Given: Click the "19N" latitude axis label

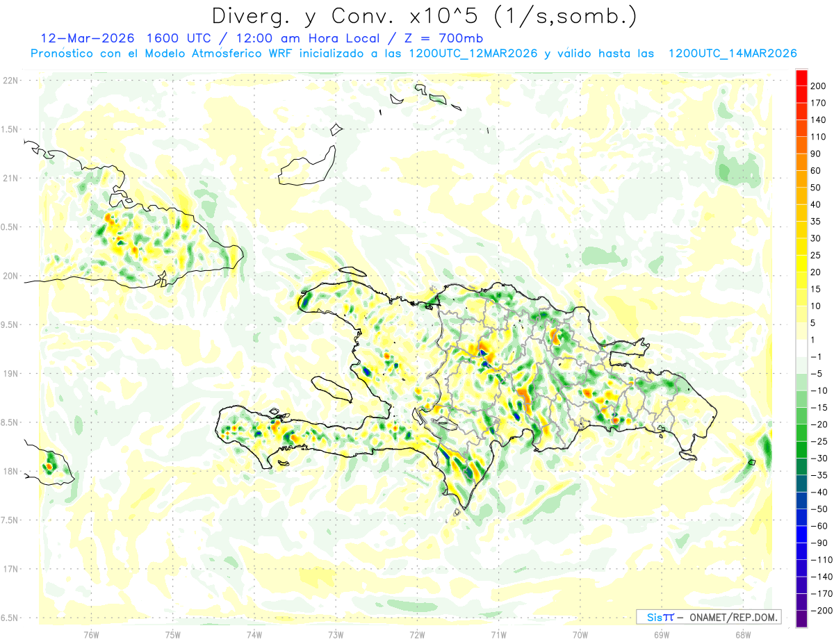Looking at the screenshot, I should coord(10,374).
